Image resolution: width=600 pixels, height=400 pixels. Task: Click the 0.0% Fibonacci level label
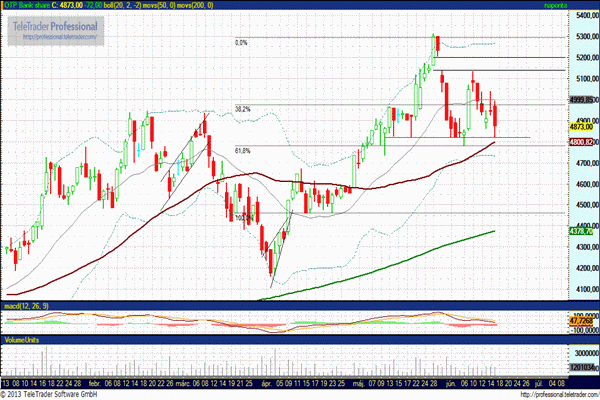(x=240, y=43)
